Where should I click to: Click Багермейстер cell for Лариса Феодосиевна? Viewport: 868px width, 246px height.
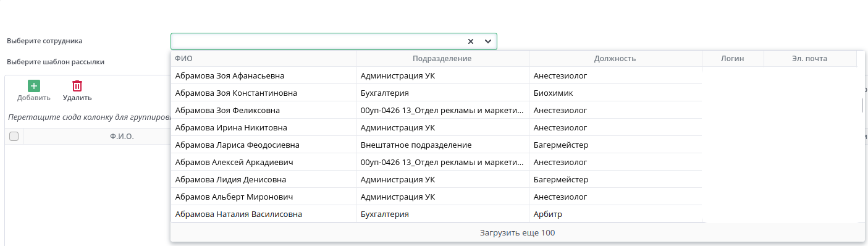click(x=615, y=145)
